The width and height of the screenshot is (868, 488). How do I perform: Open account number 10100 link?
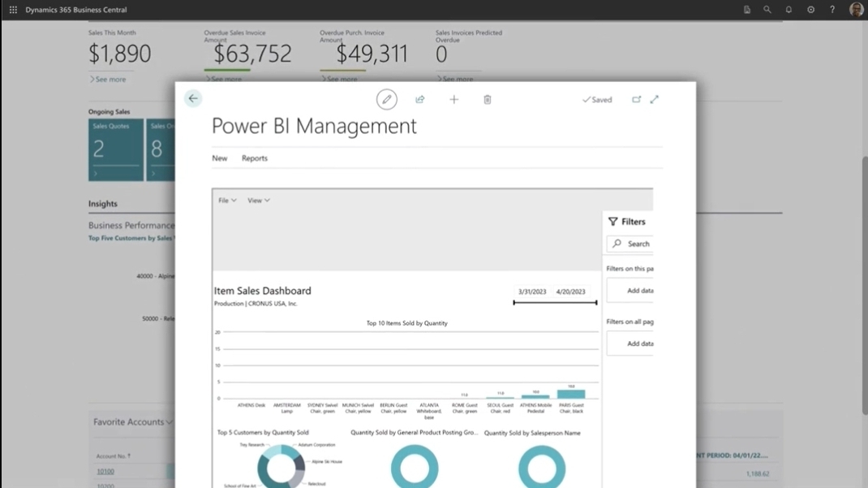pyautogui.click(x=105, y=472)
